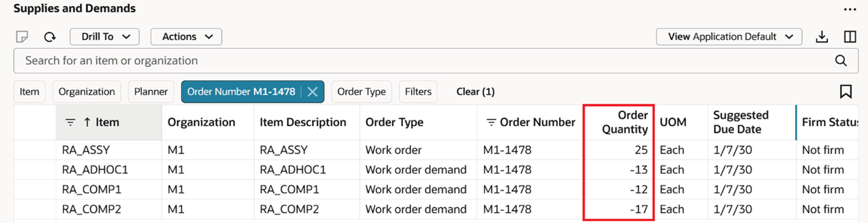Image resolution: width=868 pixels, height=223 pixels.
Task: Open the View Application Default dropdown
Action: (x=729, y=37)
